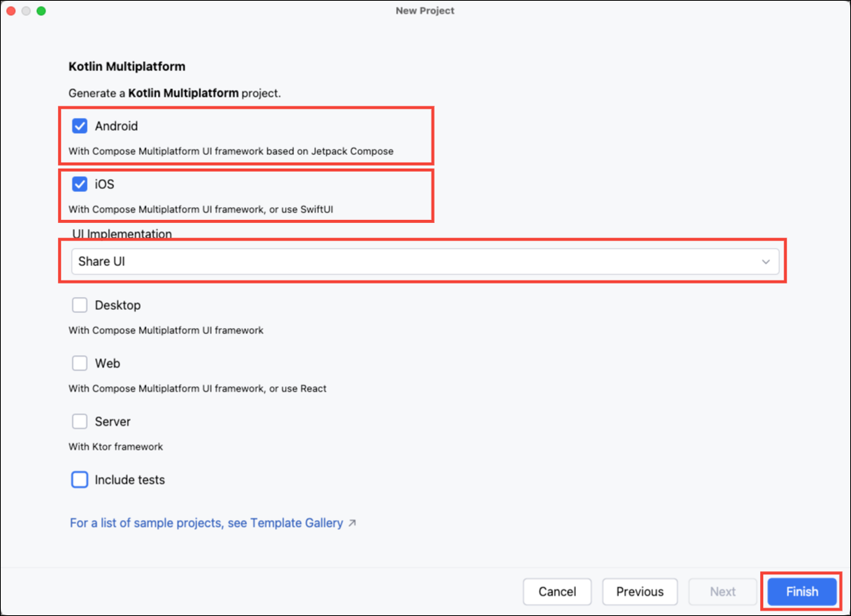
Task: Click the bold Kotlin Multiplatform heading
Action: point(127,67)
